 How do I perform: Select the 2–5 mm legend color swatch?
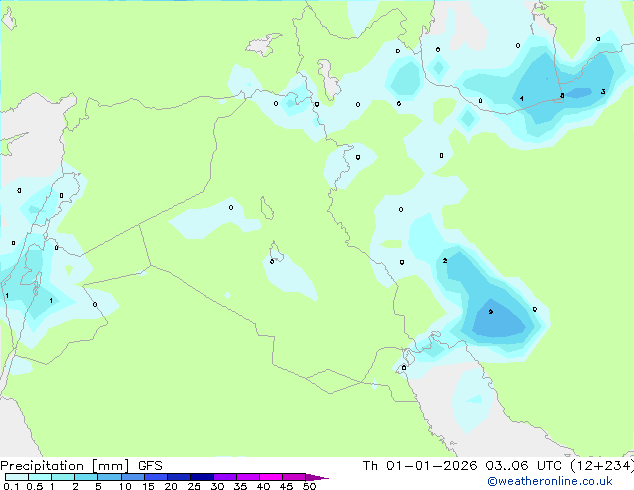[x=86, y=477]
